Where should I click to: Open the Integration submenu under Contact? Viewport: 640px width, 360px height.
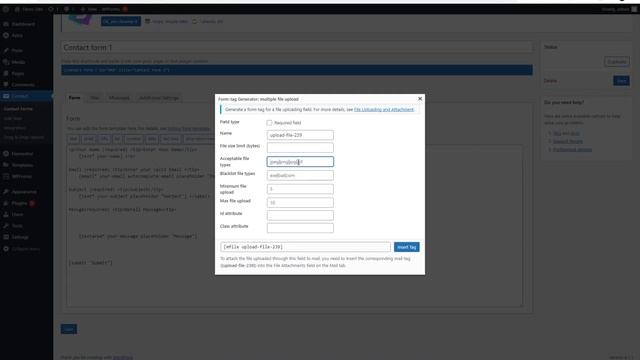[x=15, y=128]
